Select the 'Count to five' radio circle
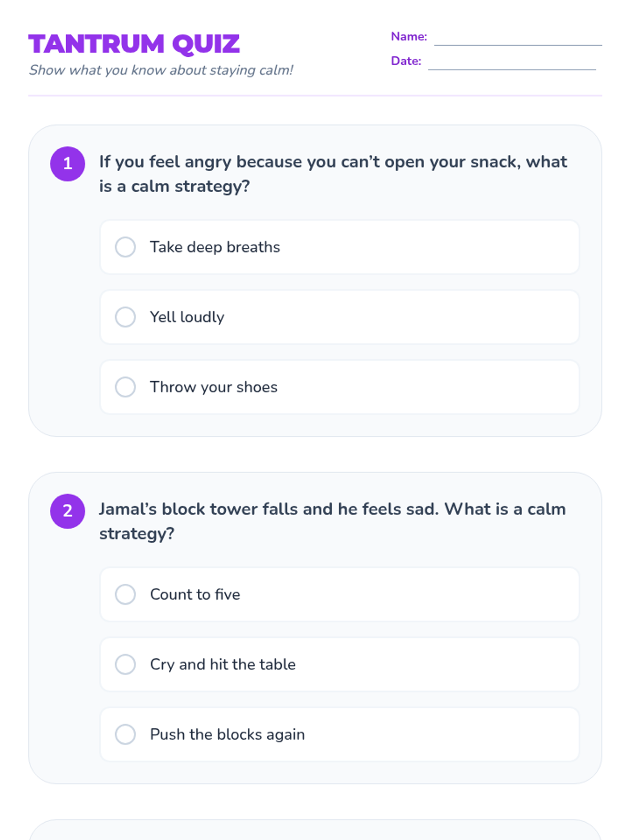The height and width of the screenshot is (840, 630). (x=125, y=594)
